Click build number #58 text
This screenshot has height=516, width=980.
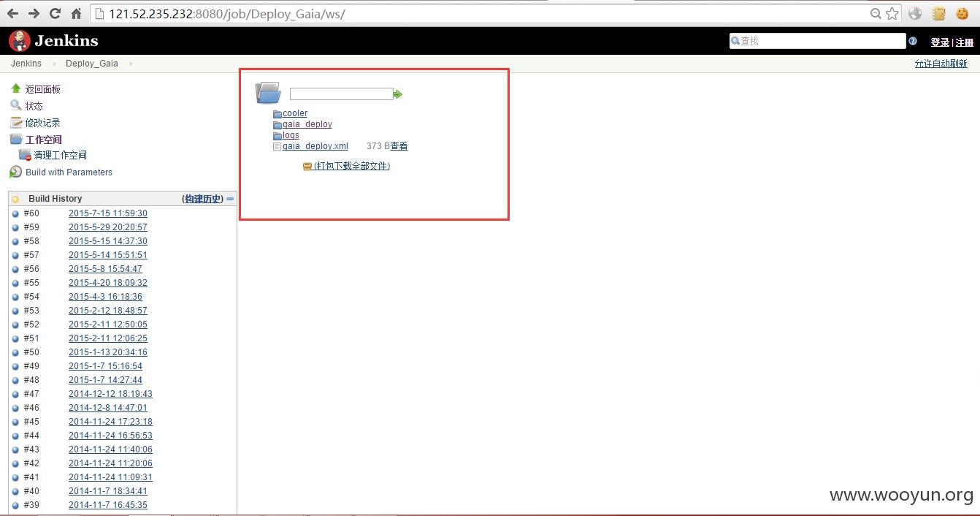pos(31,241)
